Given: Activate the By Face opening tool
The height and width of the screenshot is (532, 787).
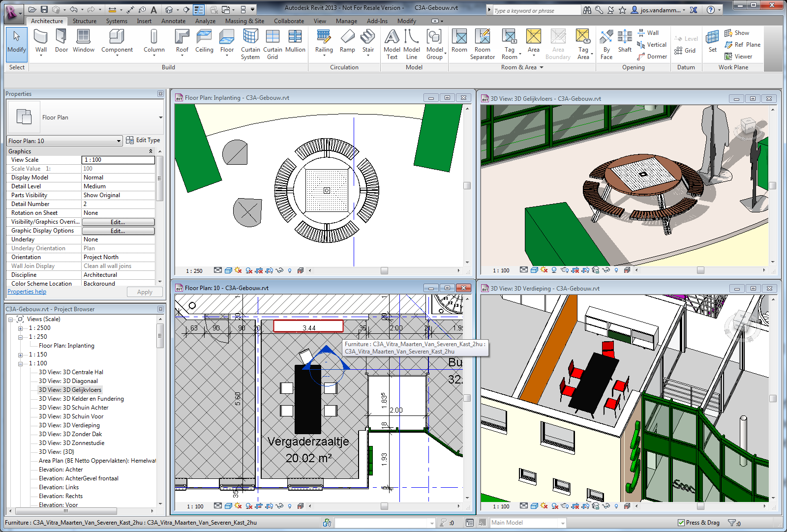Looking at the screenshot, I should pyautogui.click(x=606, y=44).
